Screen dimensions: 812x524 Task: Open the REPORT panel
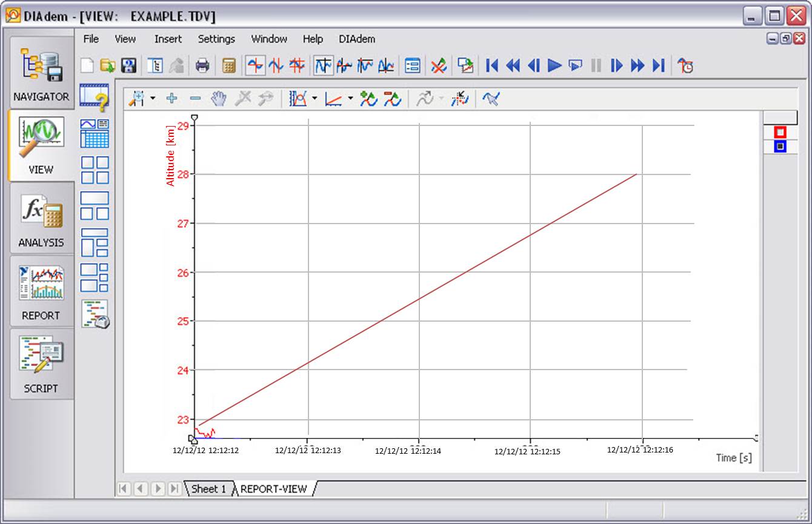(41, 291)
